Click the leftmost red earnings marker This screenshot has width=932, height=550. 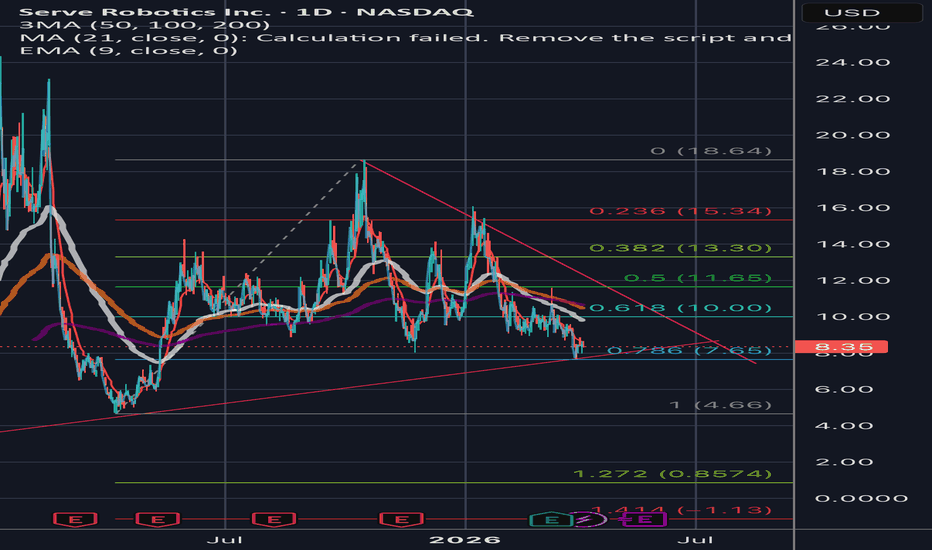click(75, 520)
